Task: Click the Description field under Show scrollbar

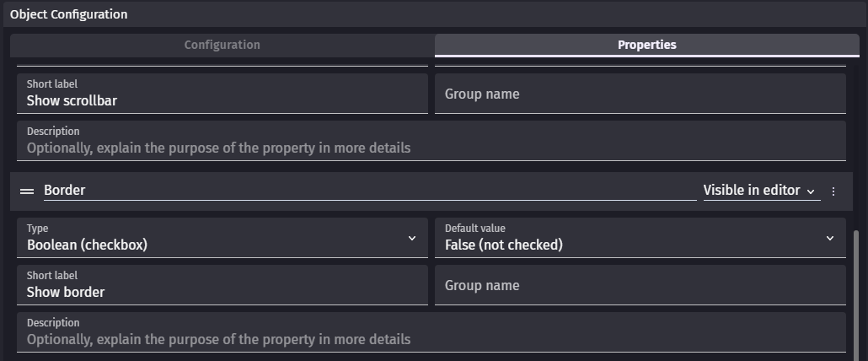Action: pos(431,141)
